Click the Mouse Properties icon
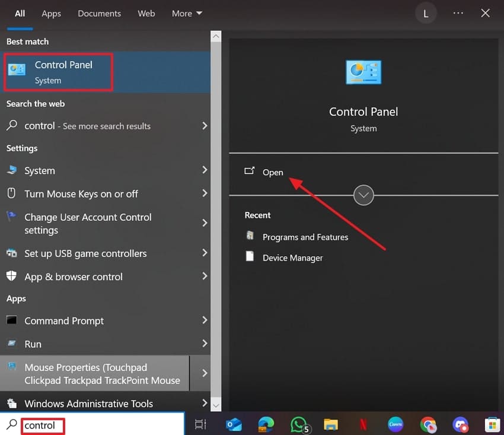Screen dimensions: 504x435 tap(12, 366)
